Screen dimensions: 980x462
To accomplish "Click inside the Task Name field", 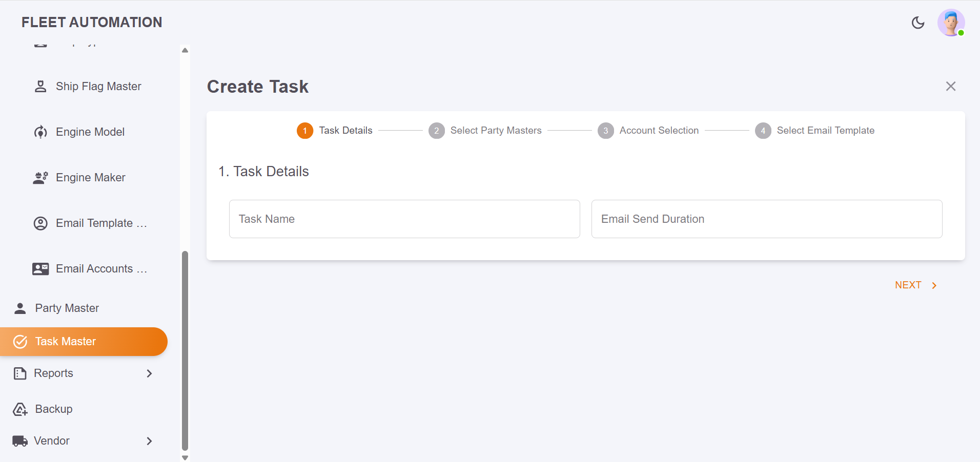I will pos(404,219).
